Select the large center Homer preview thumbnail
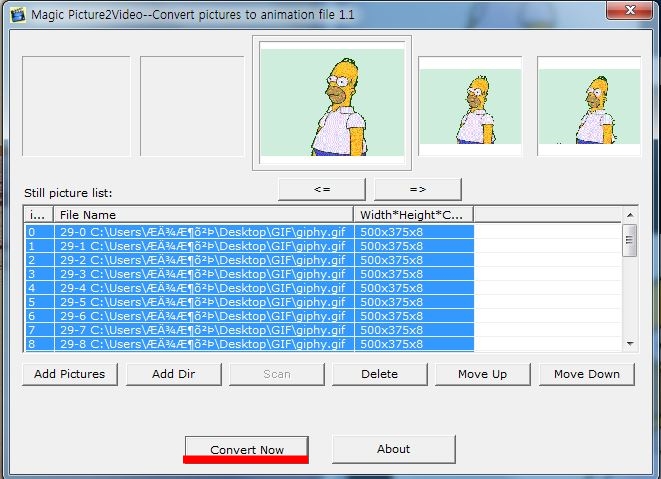This screenshot has width=661, height=479. point(332,104)
